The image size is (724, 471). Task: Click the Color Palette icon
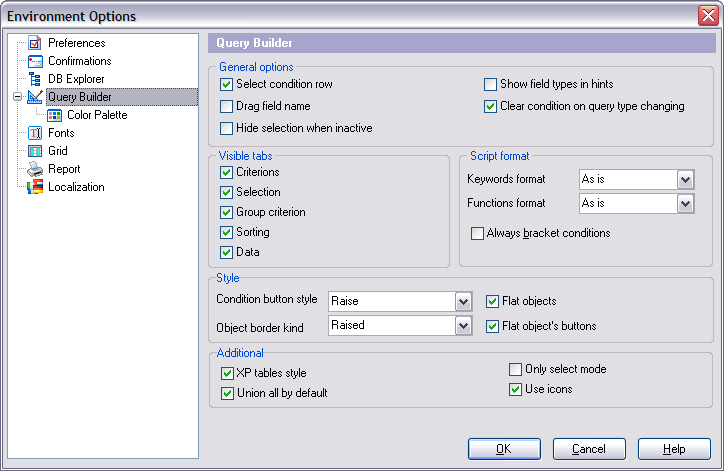pyautogui.click(x=54, y=115)
